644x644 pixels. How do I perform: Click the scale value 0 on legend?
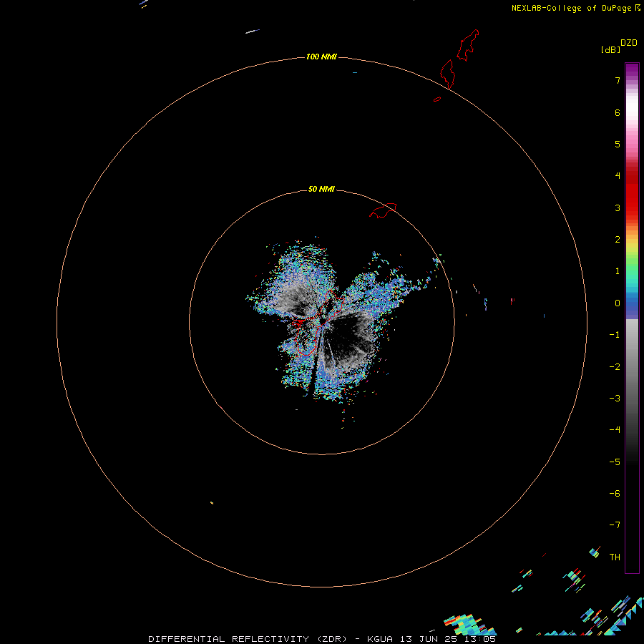(618, 303)
